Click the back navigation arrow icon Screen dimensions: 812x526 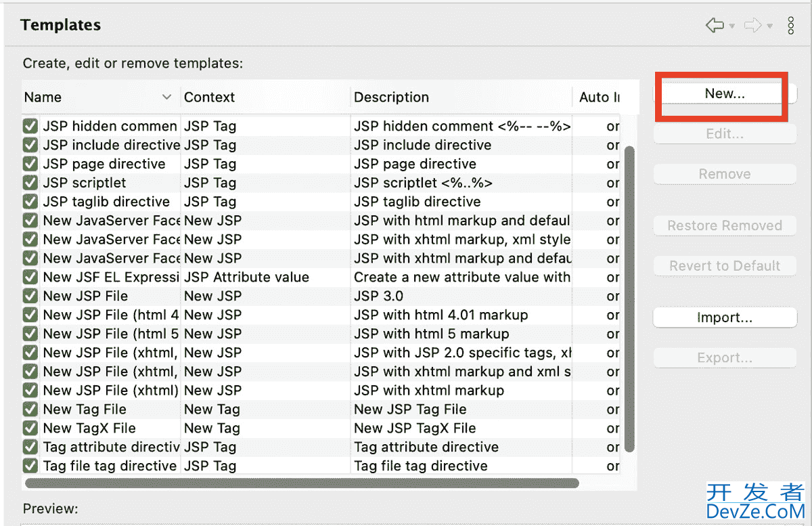(x=714, y=26)
